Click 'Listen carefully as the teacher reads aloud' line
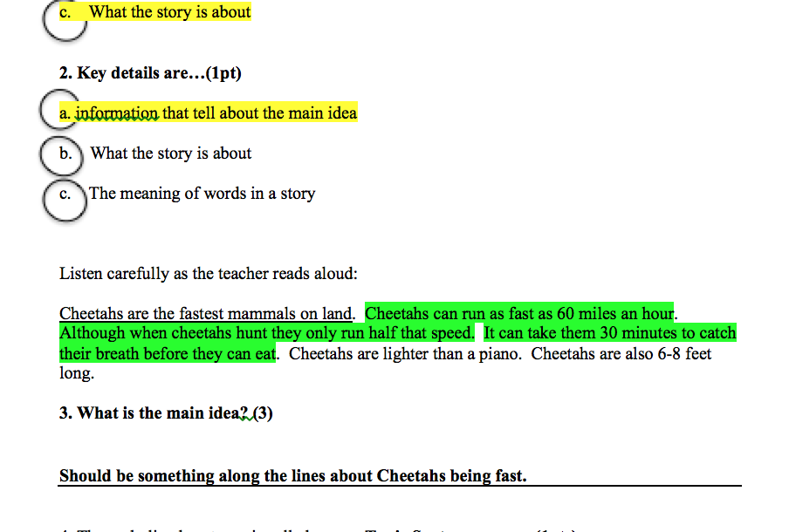 208,274
